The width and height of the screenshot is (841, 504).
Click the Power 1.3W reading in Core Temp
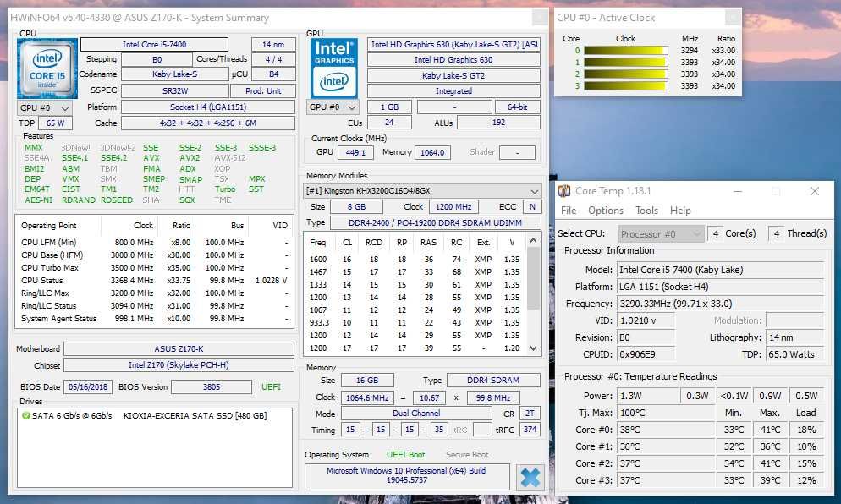tap(647, 396)
